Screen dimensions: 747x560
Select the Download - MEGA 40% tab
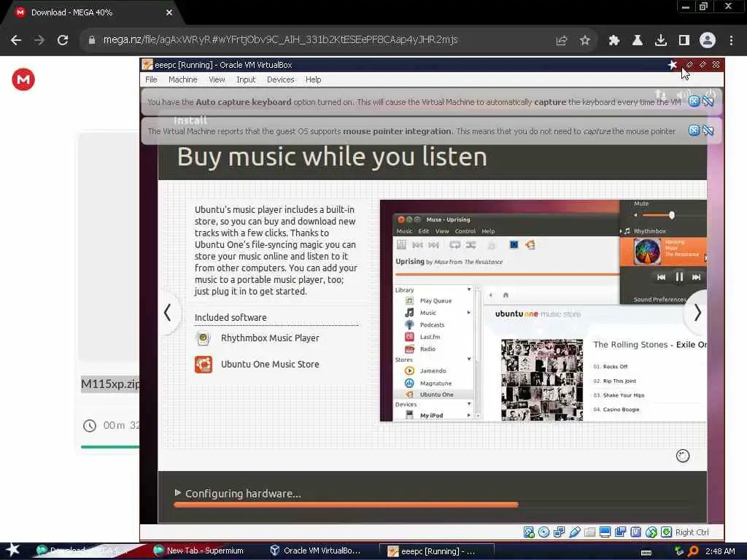click(90, 12)
